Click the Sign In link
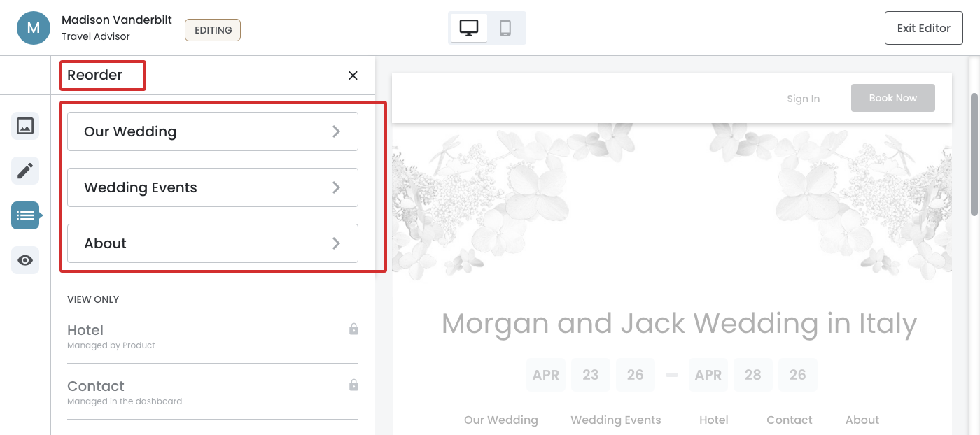Viewport: 980px width, 435px height. [803, 99]
